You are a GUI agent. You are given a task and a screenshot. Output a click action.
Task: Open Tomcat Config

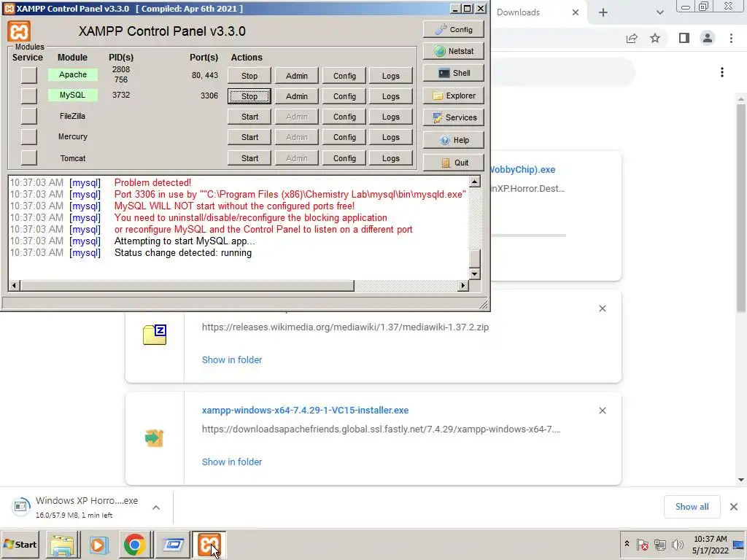[344, 158]
